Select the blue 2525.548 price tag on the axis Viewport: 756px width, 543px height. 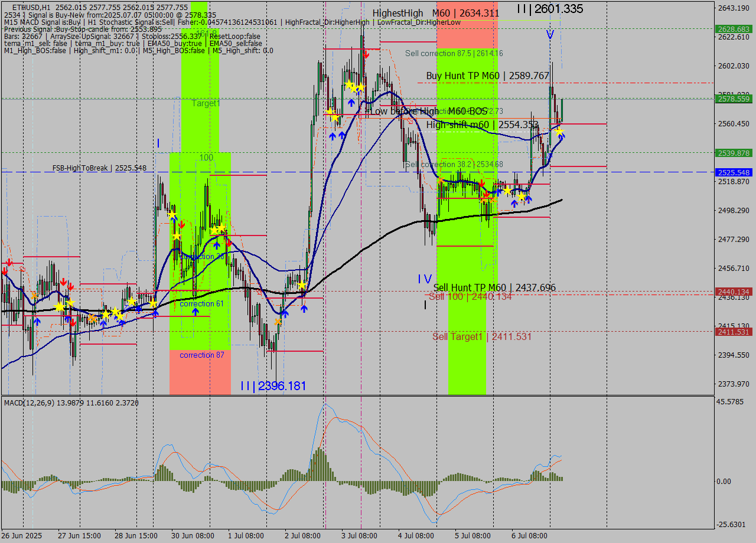pos(733,173)
